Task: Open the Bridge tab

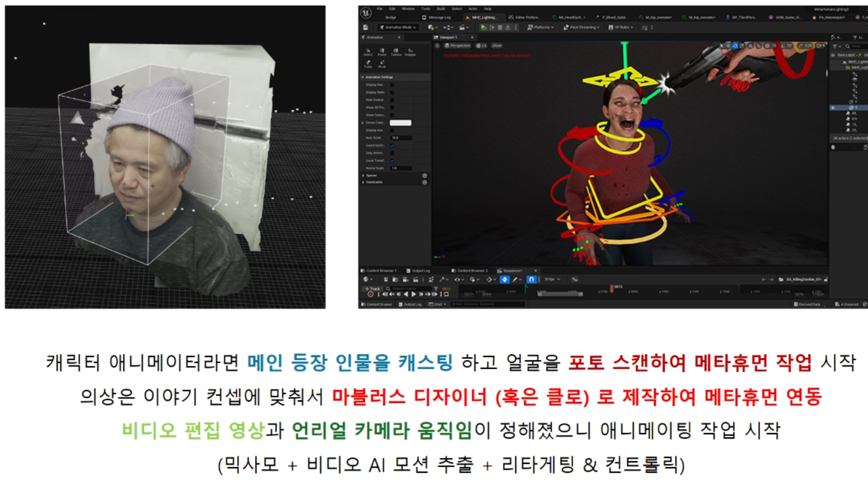Action: click(390, 17)
